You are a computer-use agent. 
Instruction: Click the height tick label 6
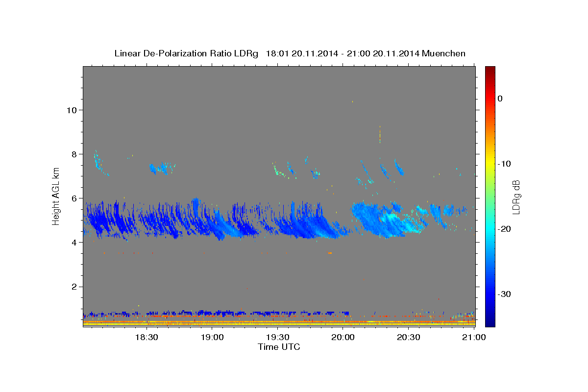point(74,198)
